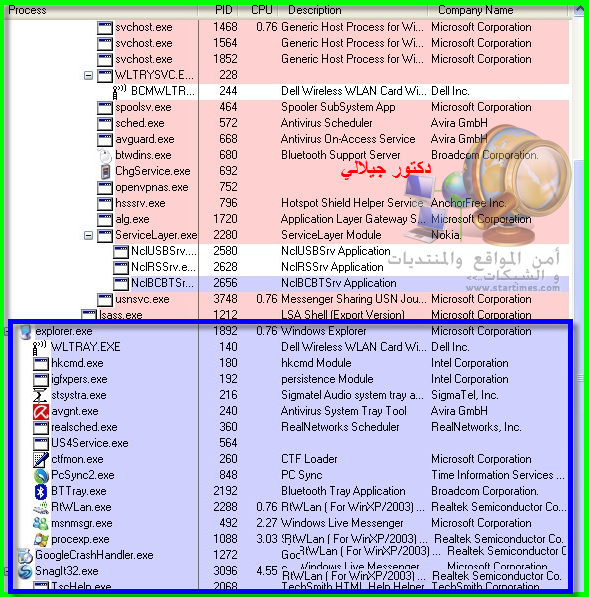Screen dimensions: 589x597
Task: Click the sched.exe window icon
Action: coord(105,124)
